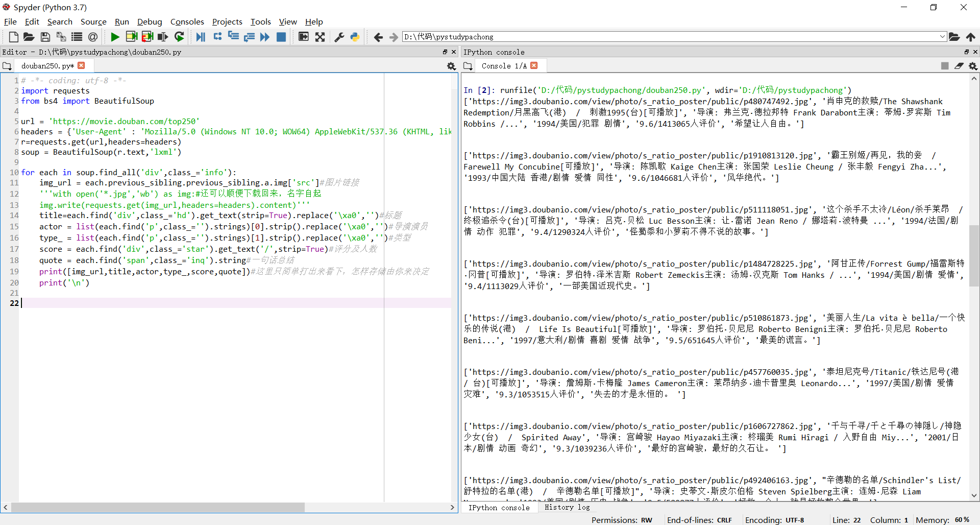Open the IPython console options gear menu
980x525 pixels.
[973, 66]
